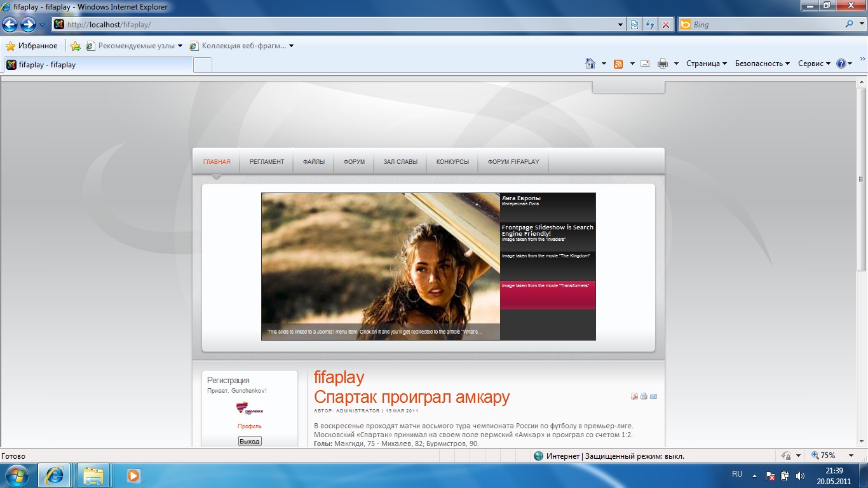Select the "The Kingdom" movie slide
Screen dimensions: 868x488
(x=548, y=266)
